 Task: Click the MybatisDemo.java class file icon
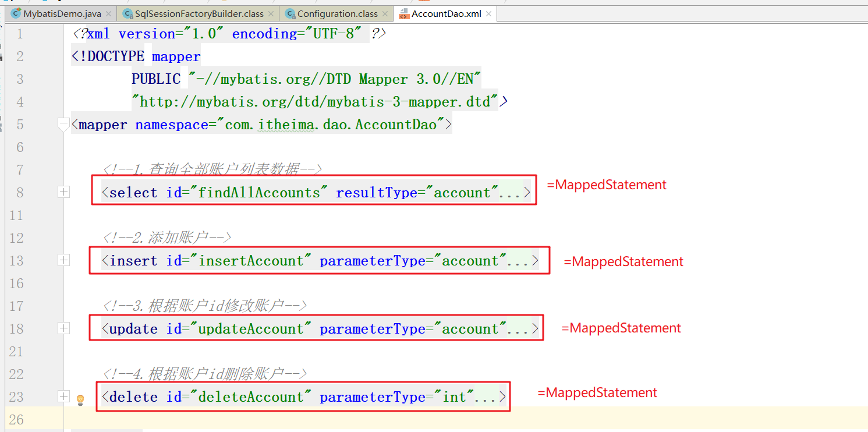pyautogui.click(x=16, y=13)
